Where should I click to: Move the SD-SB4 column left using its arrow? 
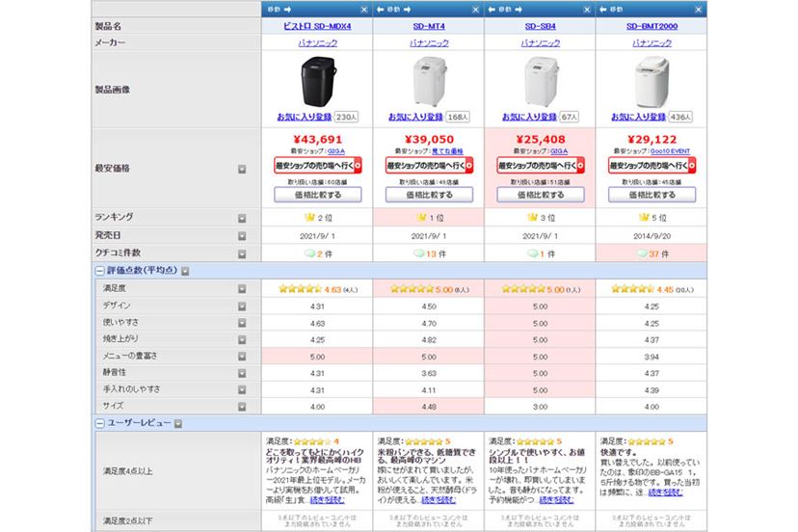492,9
